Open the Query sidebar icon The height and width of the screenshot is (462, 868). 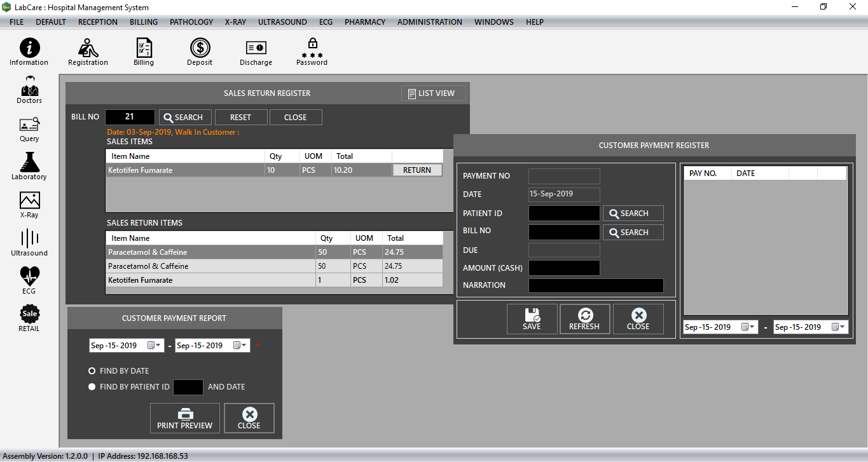[x=29, y=128]
